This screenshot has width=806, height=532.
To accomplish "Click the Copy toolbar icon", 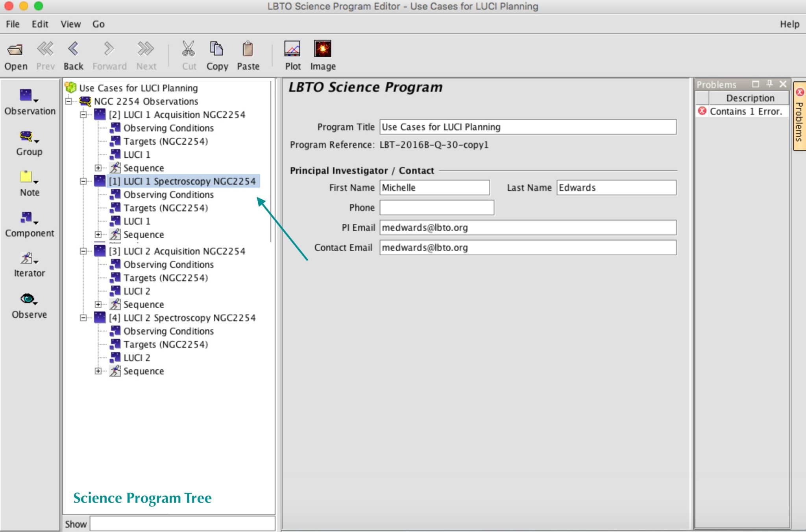I will click(x=217, y=49).
